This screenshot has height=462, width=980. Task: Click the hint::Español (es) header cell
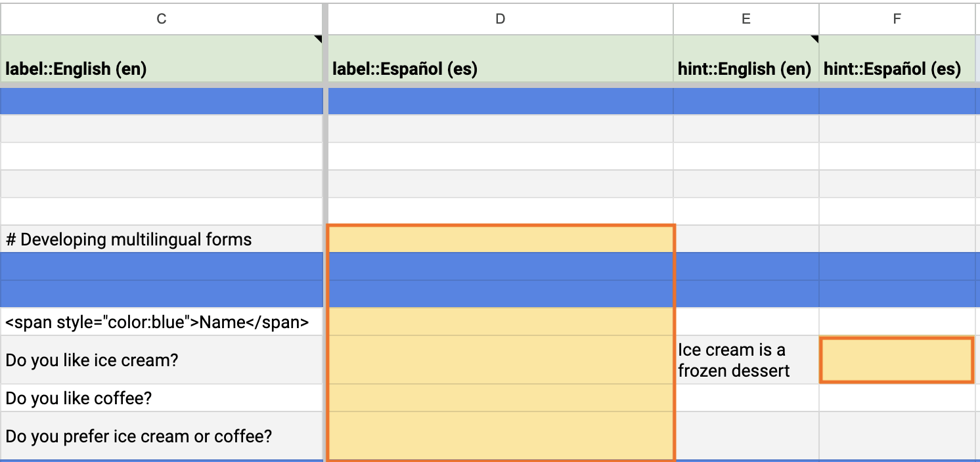897,59
